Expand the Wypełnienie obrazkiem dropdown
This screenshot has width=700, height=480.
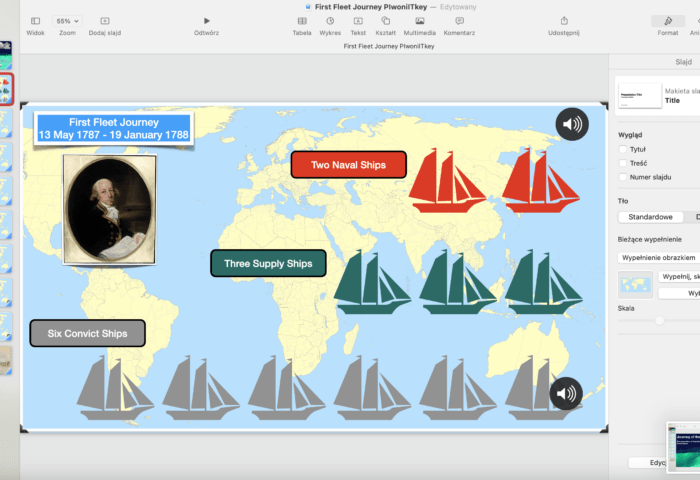tap(658, 257)
